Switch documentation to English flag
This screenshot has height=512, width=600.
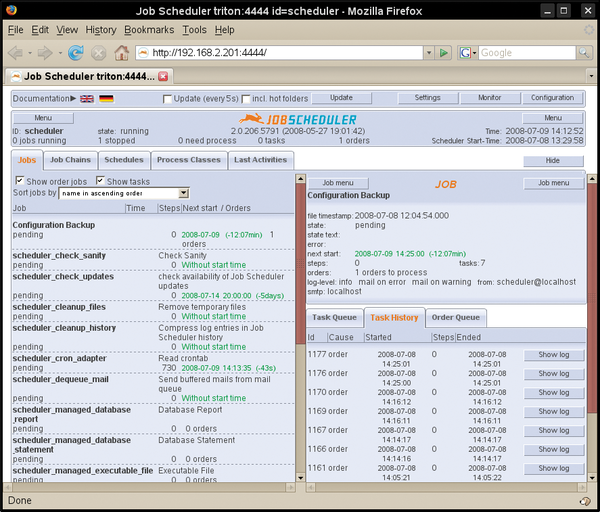click(87, 99)
